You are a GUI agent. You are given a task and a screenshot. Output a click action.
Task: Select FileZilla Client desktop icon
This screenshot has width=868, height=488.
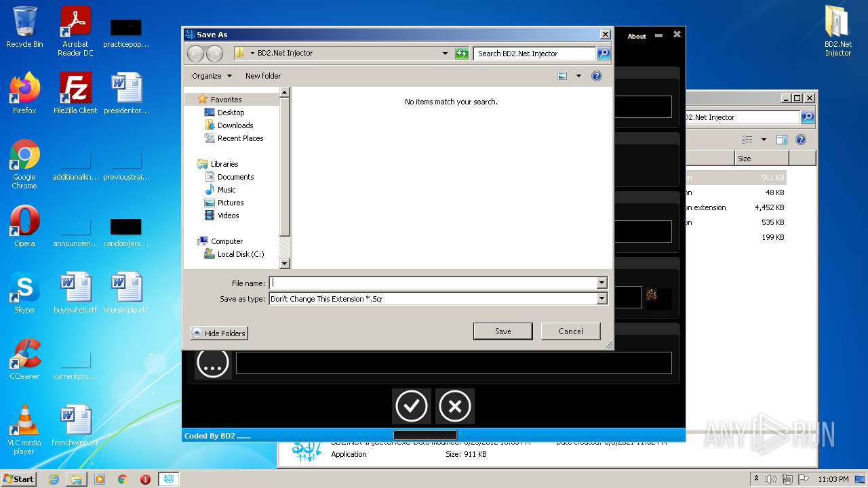[x=75, y=93]
